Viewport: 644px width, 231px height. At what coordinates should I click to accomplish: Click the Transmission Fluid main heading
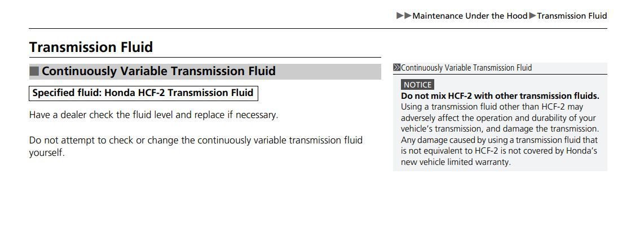point(91,47)
